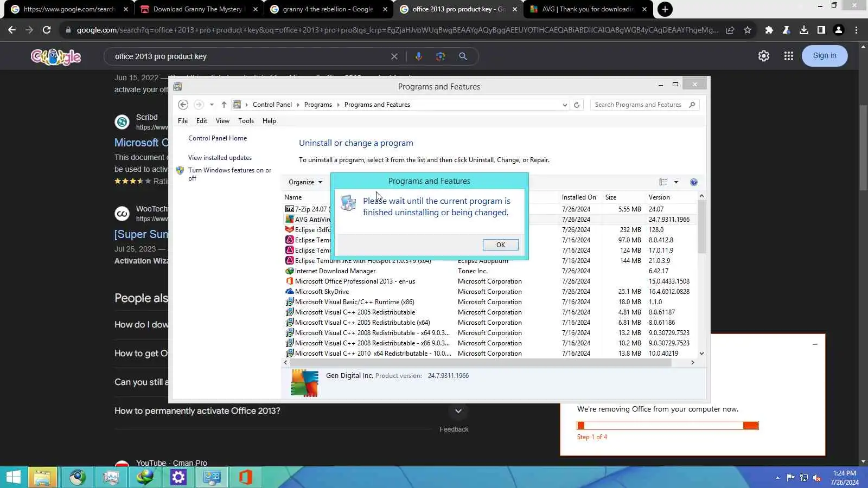
Task: Open the Office icon on the taskbar
Action: [x=246, y=477]
